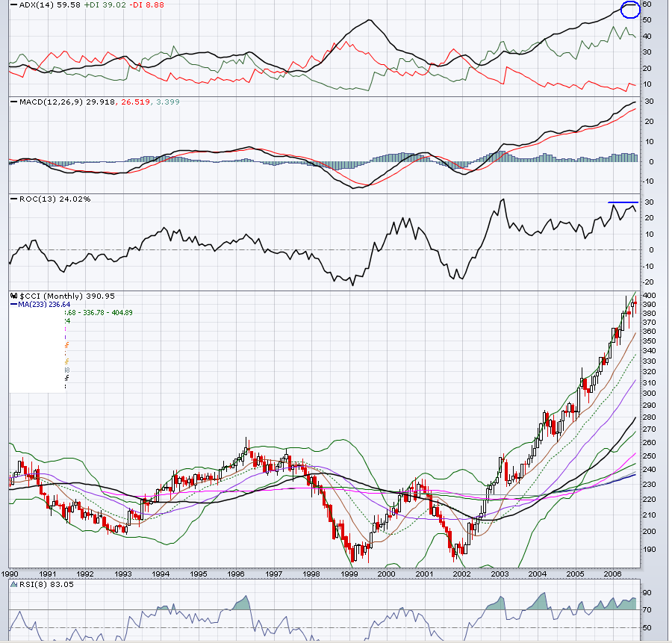
Task: Click the candlestick icon beside $CCI (Monthly)
Action: 13,296
